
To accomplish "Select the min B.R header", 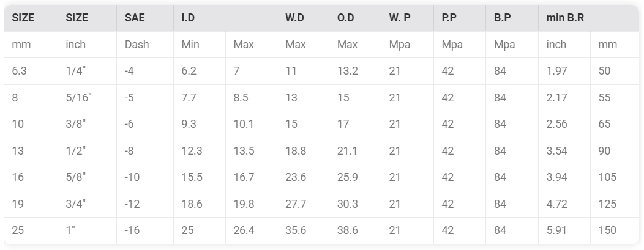I will pyautogui.click(x=588, y=18).
